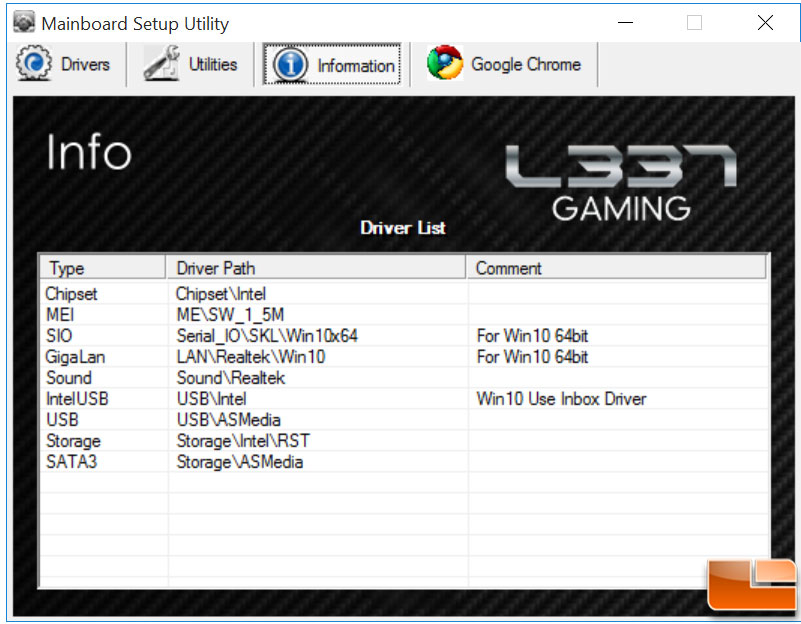Select the Sound row
This screenshot has height=624, width=801.
pyautogui.click(x=404, y=377)
